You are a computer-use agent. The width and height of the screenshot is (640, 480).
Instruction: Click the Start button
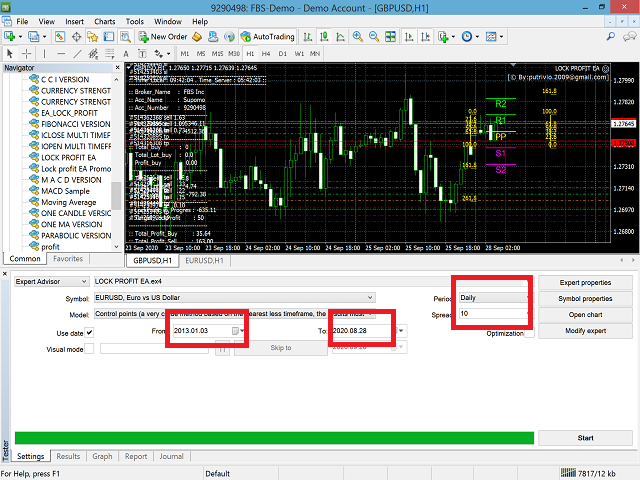point(585,438)
